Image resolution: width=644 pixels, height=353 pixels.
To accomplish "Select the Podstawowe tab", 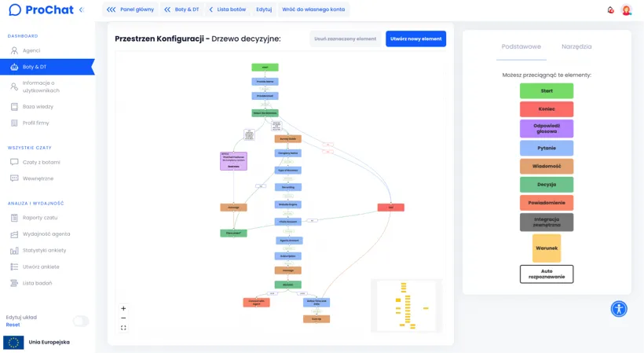I will click(521, 46).
